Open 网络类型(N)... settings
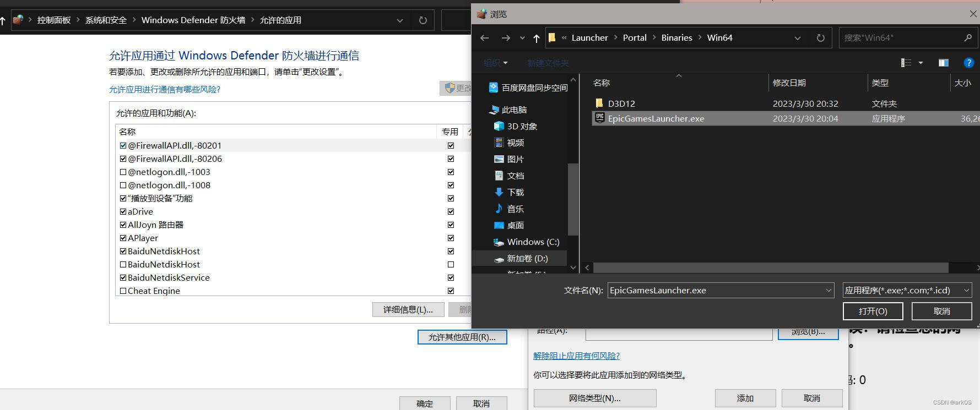Viewport: 980px width, 410px height. (595, 398)
